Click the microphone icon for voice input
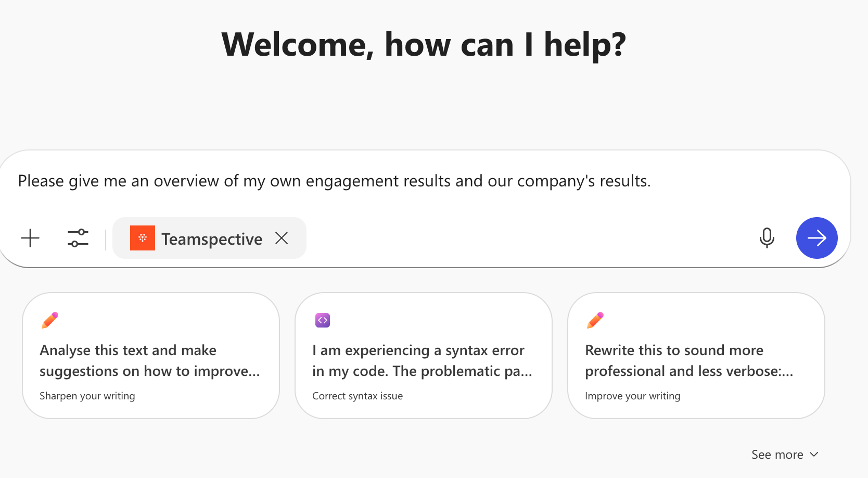This screenshot has width=868, height=478. pyautogui.click(x=767, y=238)
